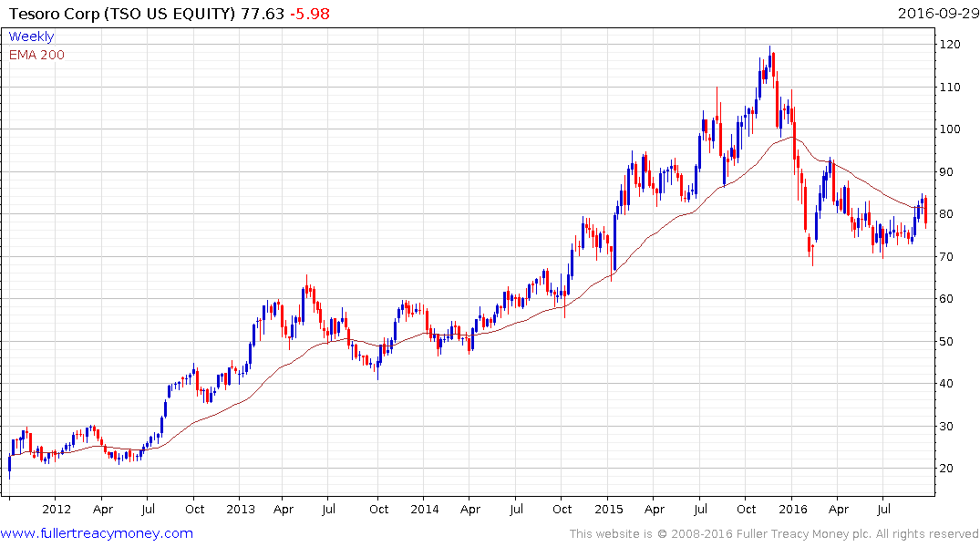Click the 2014 year label on time axis

click(425, 510)
